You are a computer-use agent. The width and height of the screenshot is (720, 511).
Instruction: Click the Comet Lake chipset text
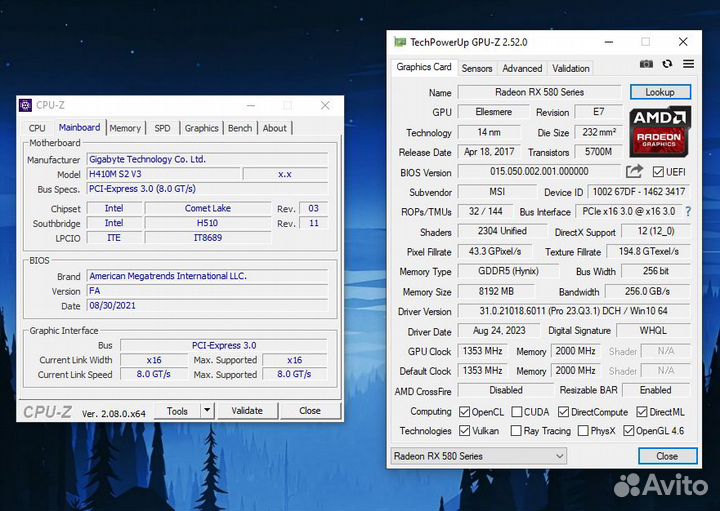click(x=208, y=208)
